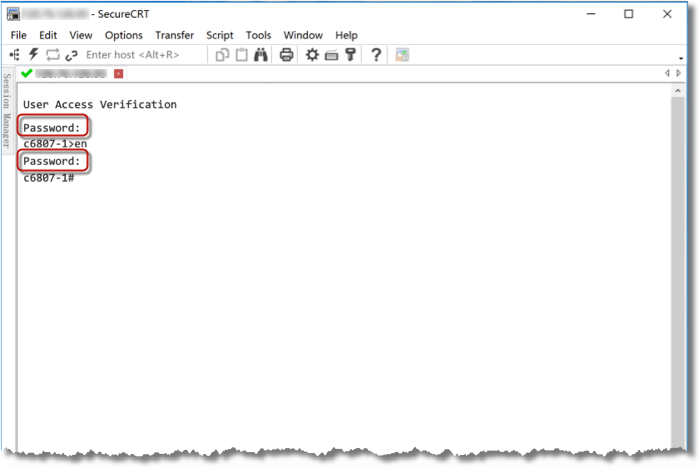Click the 'c6807-1>en' line

[x=55, y=144]
